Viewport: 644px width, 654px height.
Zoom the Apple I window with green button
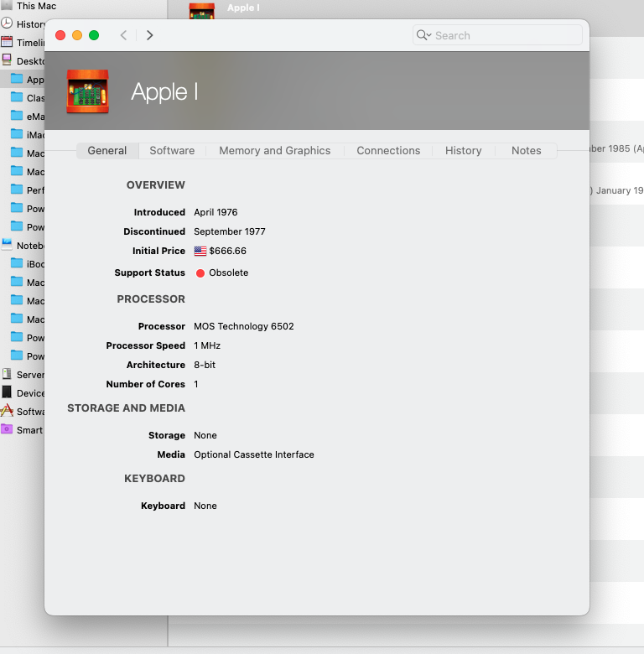pyautogui.click(x=94, y=35)
